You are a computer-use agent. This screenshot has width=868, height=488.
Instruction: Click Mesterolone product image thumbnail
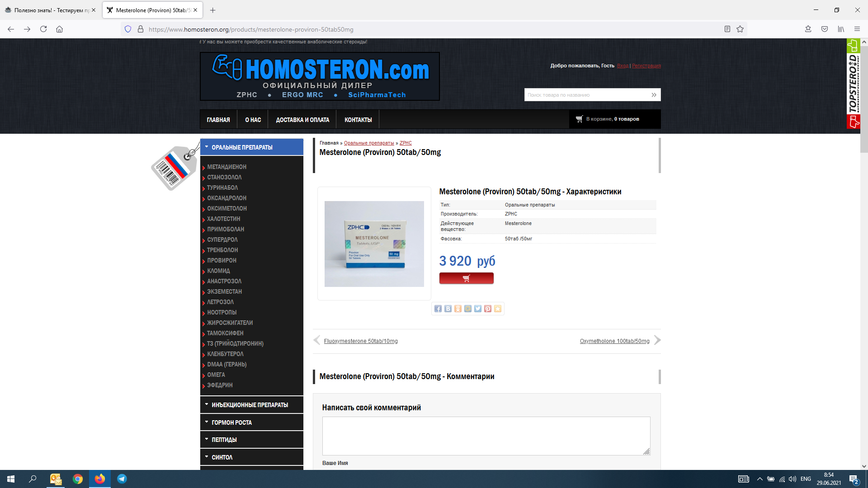pos(374,244)
